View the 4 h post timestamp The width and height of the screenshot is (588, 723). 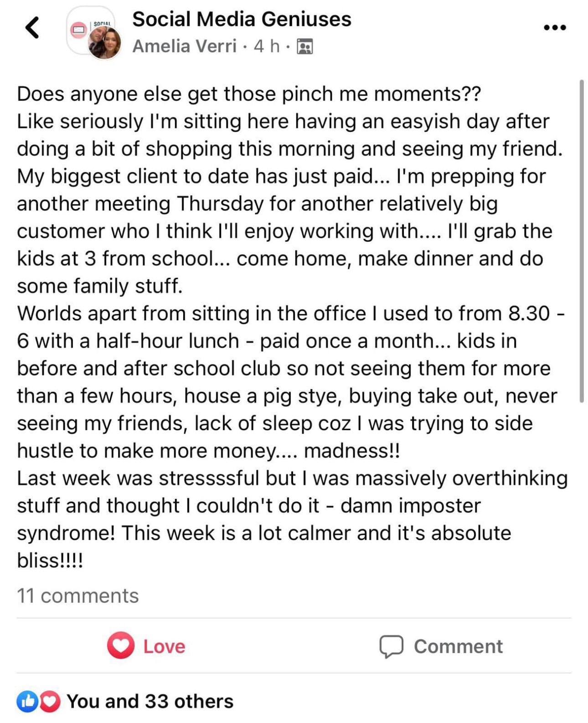267,46
